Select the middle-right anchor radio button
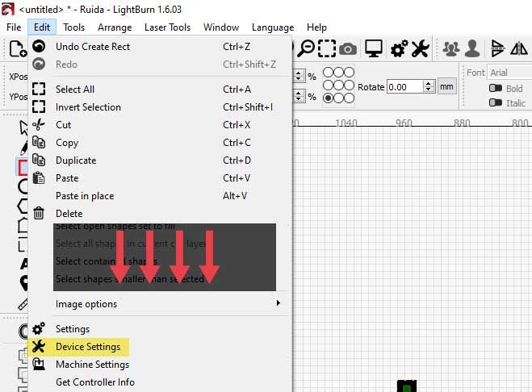532x392 pixels. point(349,85)
